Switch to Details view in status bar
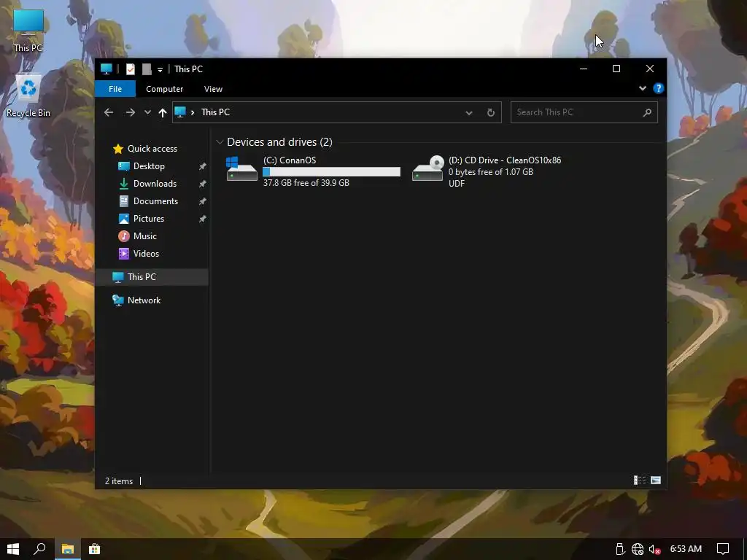Image resolution: width=747 pixels, height=560 pixels. (x=639, y=480)
